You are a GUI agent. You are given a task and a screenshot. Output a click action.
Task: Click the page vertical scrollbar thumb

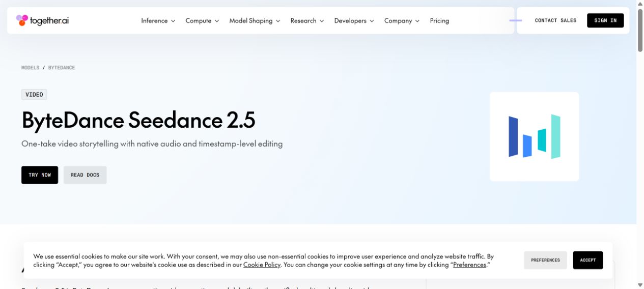640,31
